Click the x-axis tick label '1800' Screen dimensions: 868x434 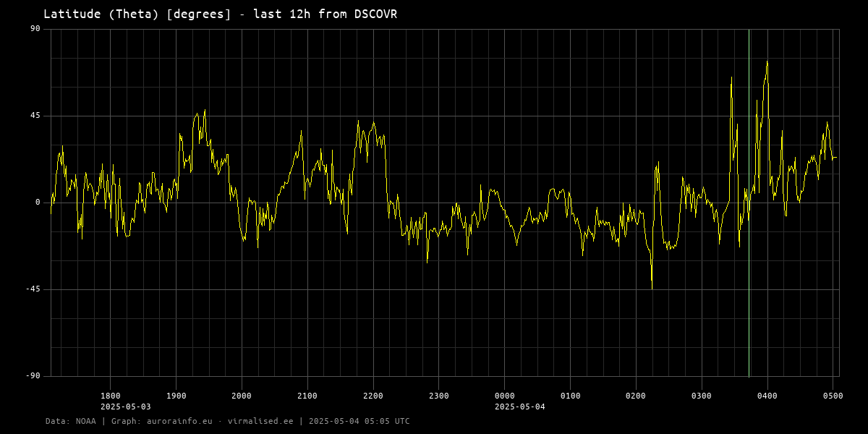(x=110, y=396)
